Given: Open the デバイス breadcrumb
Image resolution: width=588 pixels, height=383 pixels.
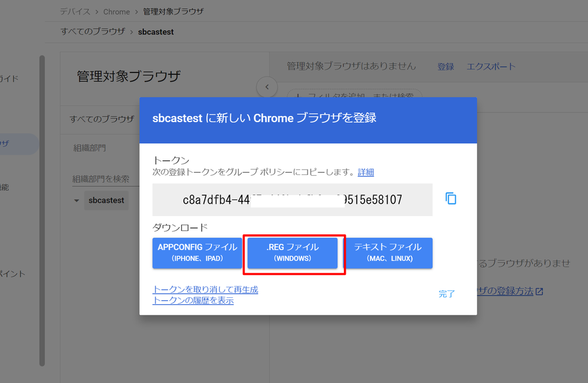Looking at the screenshot, I should (x=75, y=12).
